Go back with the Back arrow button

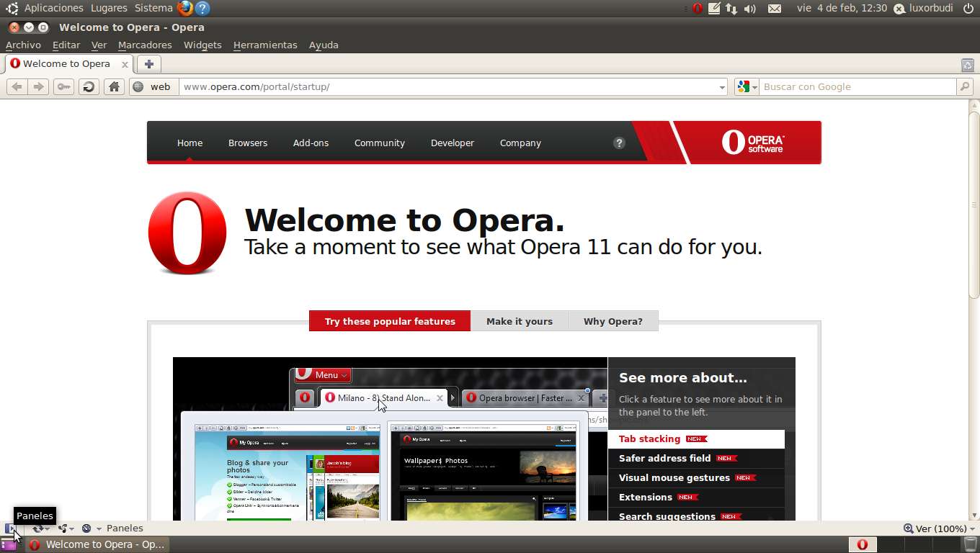[x=17, y=86]
